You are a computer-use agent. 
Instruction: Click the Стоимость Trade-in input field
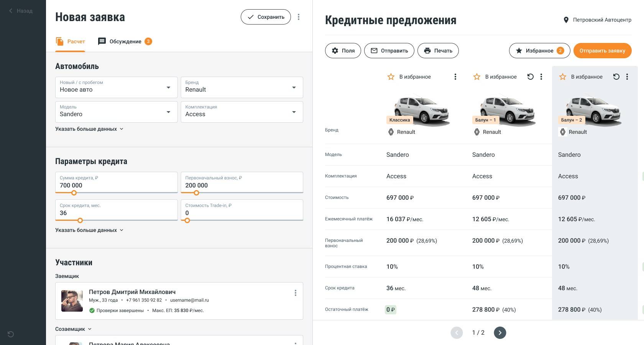242,210
